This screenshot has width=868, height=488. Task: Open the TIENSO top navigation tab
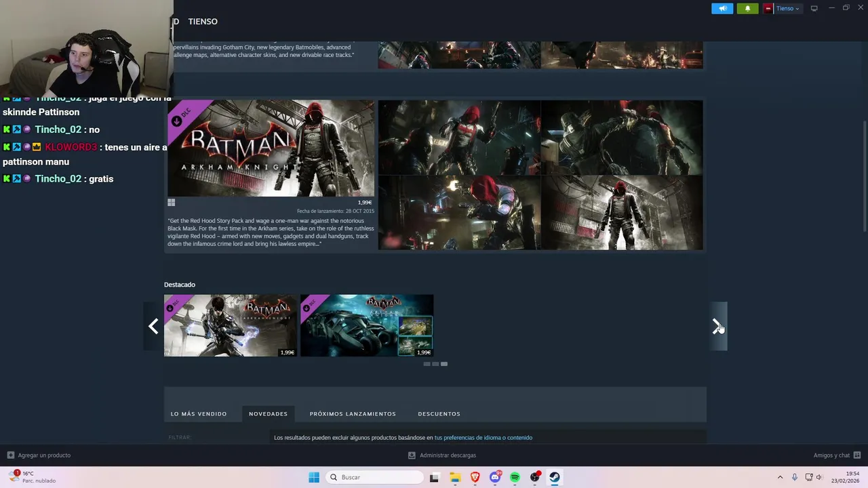[x=203, y=22]
